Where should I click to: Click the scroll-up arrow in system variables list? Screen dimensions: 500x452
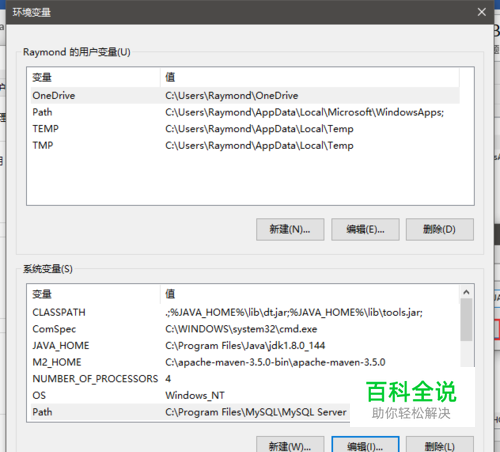pos(466,292)
